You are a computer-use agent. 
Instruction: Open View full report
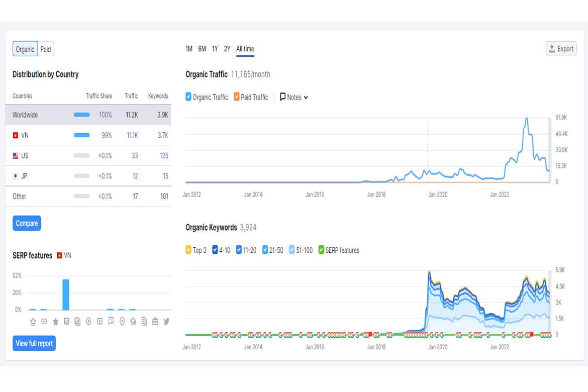34,343
